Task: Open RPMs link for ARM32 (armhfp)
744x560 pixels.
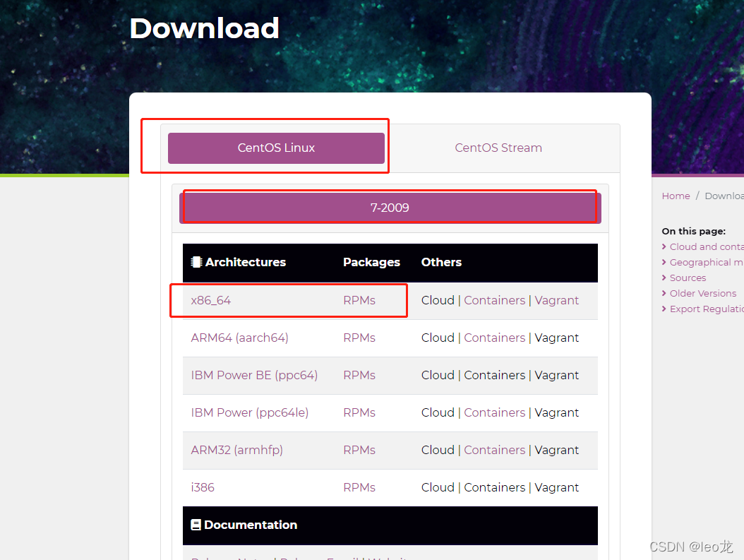Action: (359, 450)
